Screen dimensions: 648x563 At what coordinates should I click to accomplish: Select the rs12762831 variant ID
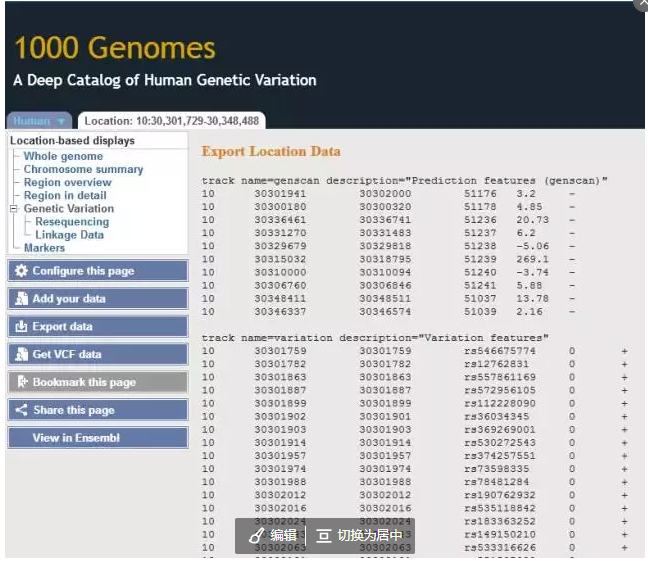click(496, 364)
